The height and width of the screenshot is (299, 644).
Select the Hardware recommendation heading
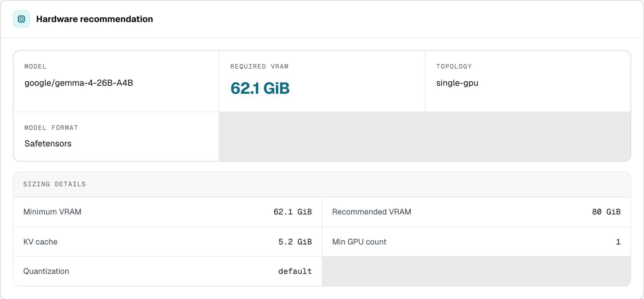tap(95, 19)
